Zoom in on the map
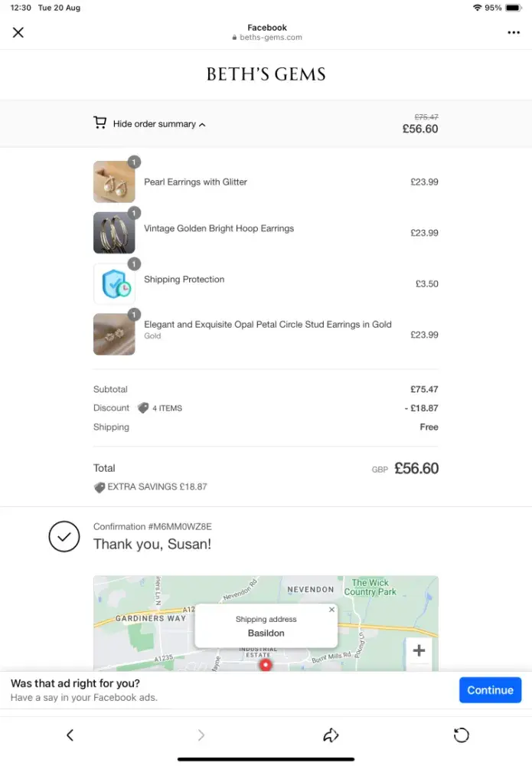Image resolution: width=532 pixels, height=766 pixels. coord(419,651)
